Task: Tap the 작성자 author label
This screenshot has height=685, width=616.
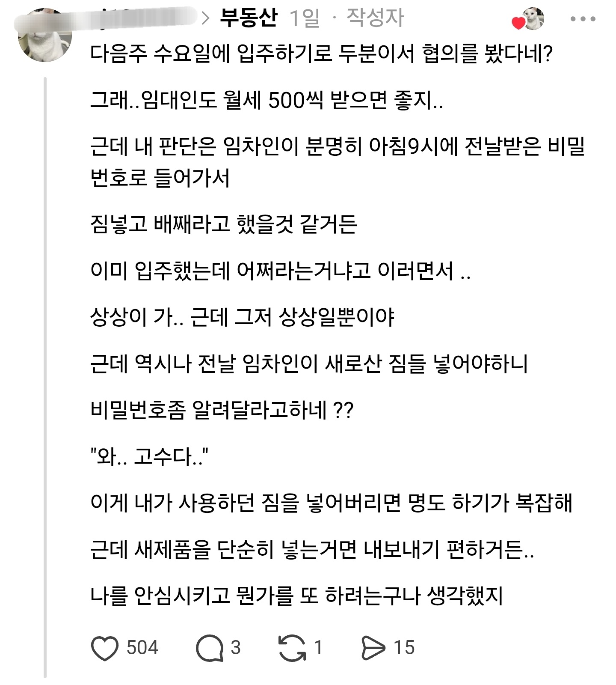Action: tap(375, 18)
